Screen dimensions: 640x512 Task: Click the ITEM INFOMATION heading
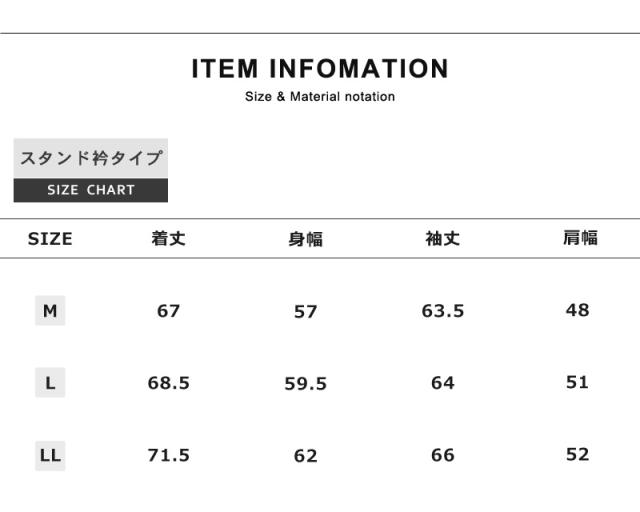point(320,69)
